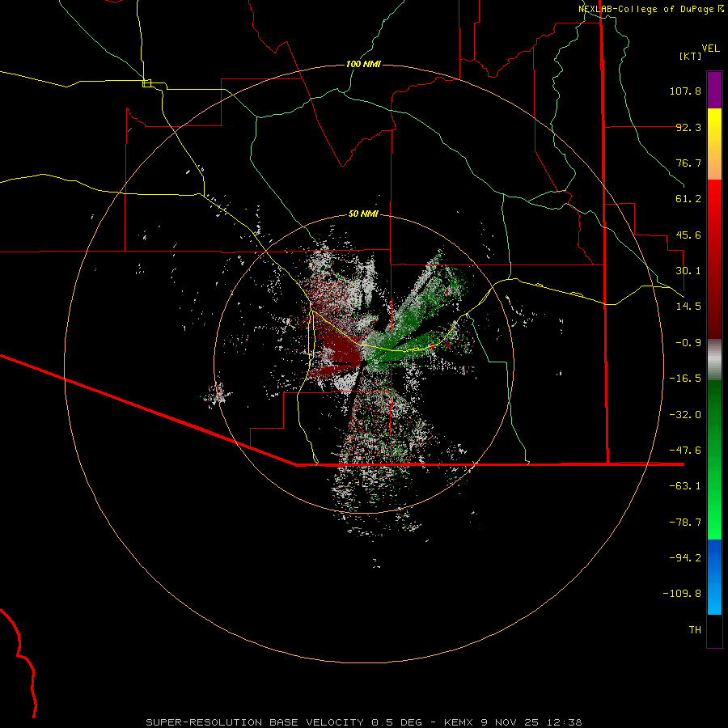Screen dimensions: 728x728
Task: Click the -16.5 legend value
Action: tap(685, 379)
